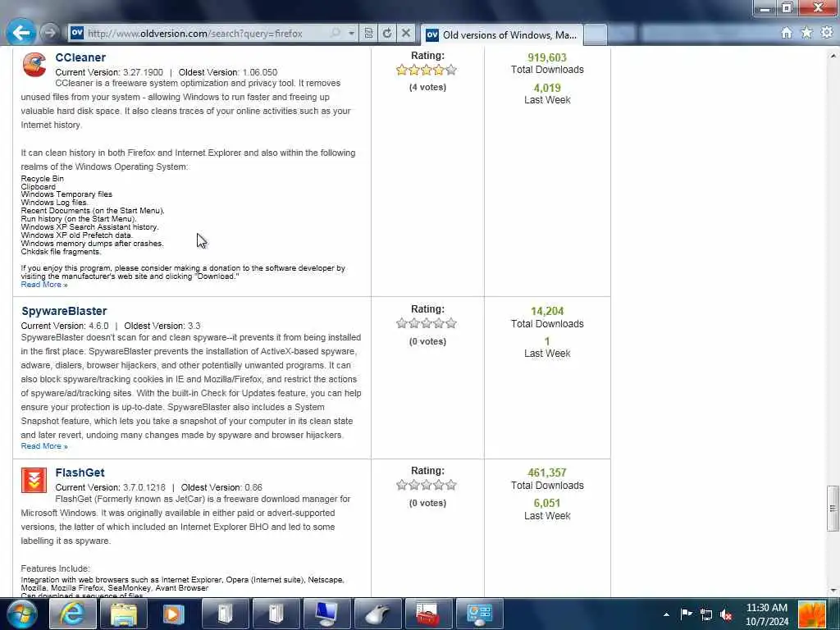
Task: Select the 'Old versions of Windows, Ma...' tab
Action: [x=501, y=34]
